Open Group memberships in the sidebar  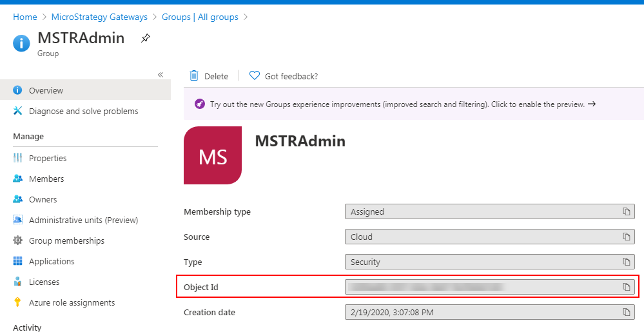click(x=66, y=240)
